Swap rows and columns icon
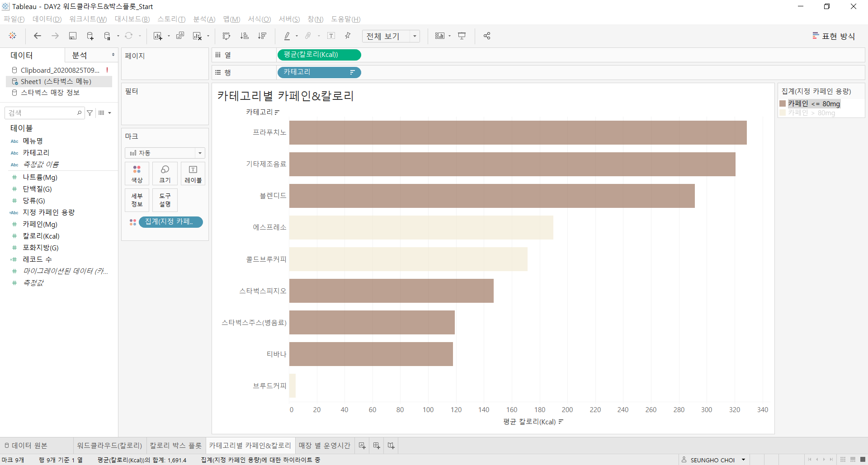Screen dimensions: 868x465 point(226,36)
